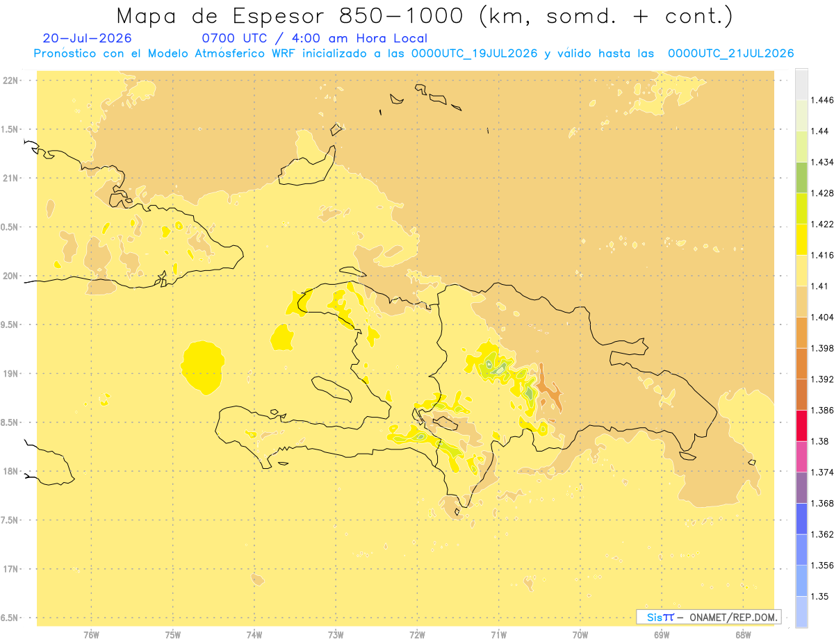Click the colorbar value '1.434'
Image resolution: width=834 pixels, height=644 pixels.
click(x=822, y=162)
